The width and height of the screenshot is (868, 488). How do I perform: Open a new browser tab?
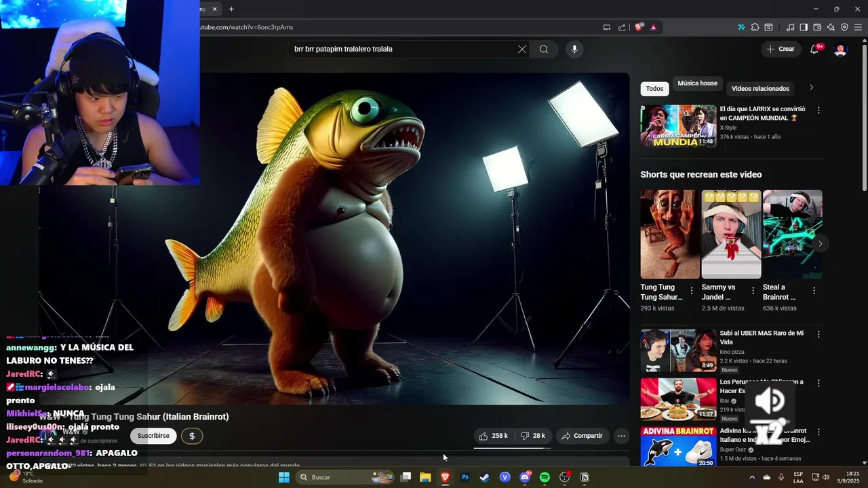pos(231,9)
